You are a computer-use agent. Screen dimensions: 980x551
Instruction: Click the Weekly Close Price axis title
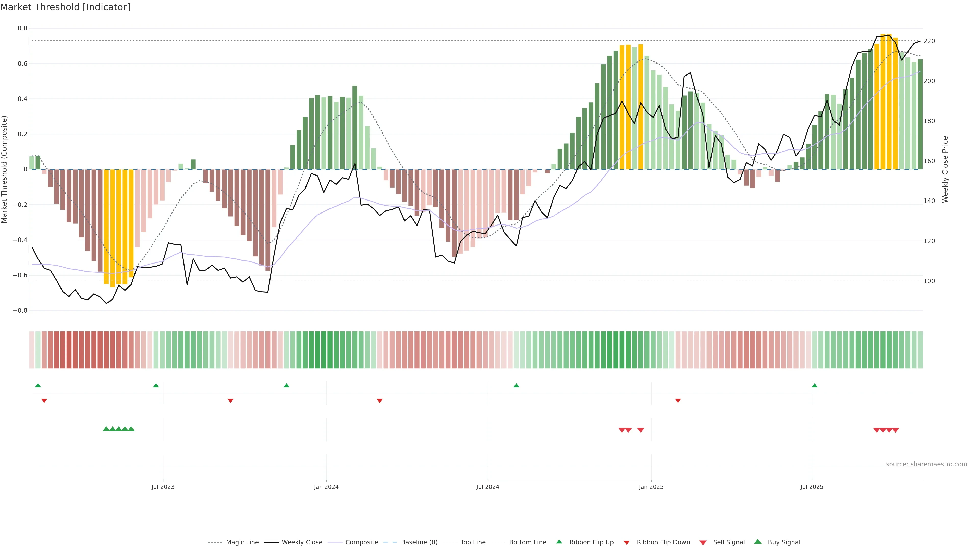coord(945,169)
